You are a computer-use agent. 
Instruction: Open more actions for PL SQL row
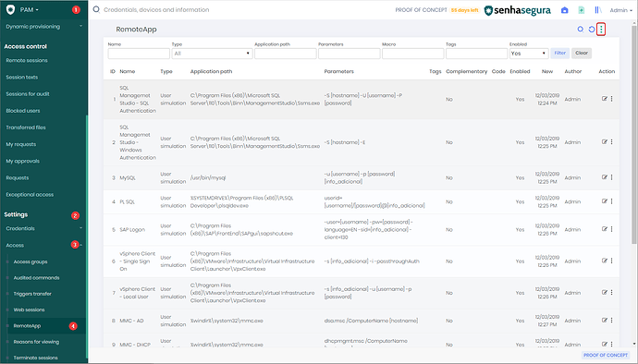[x=611, y=201]
